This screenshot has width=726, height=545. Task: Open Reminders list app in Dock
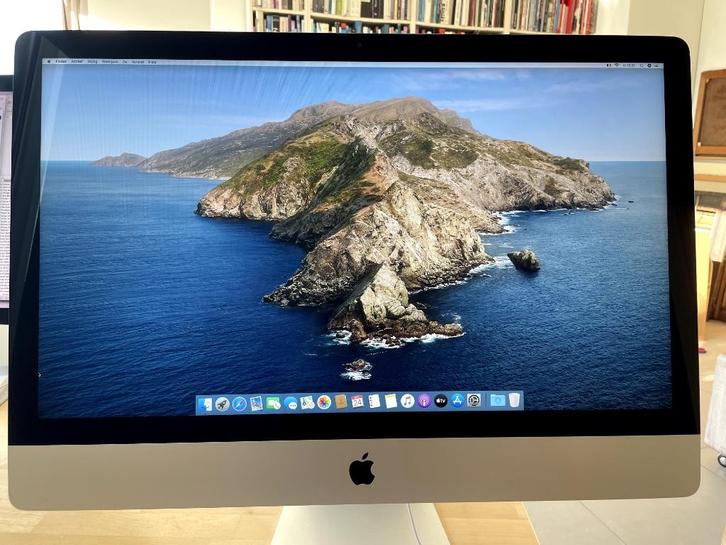coord(374,401)
